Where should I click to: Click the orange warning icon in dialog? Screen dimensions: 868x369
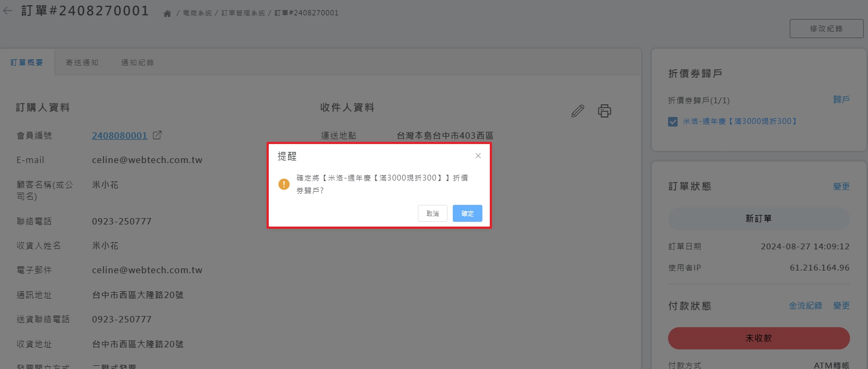coord(284,184)
